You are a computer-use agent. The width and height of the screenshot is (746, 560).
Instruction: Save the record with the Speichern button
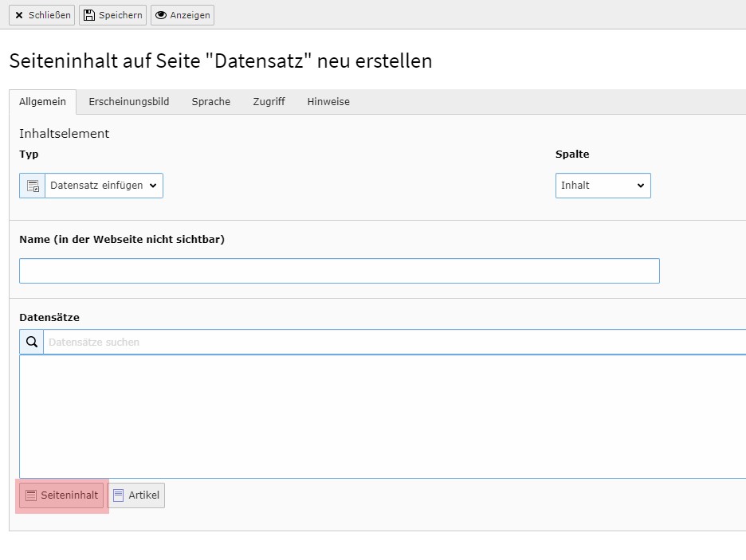pos(112,15)
